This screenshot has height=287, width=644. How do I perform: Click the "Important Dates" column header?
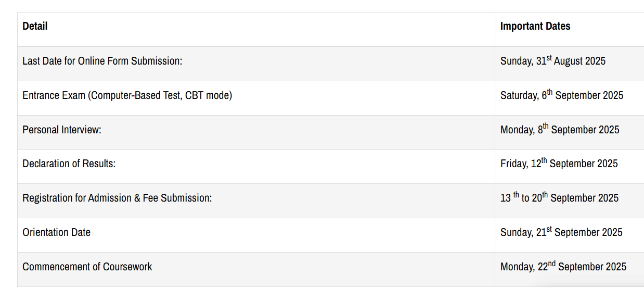click(535, 26)
